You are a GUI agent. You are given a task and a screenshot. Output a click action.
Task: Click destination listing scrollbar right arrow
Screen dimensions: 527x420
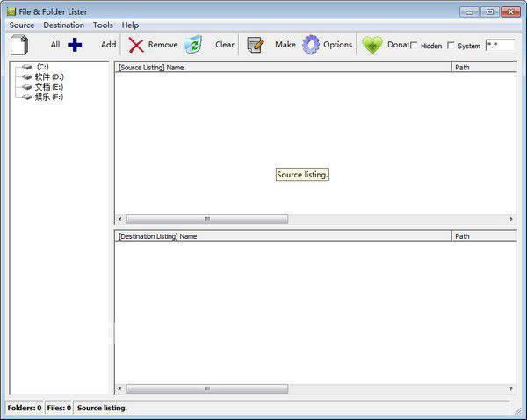pos(511,388)
